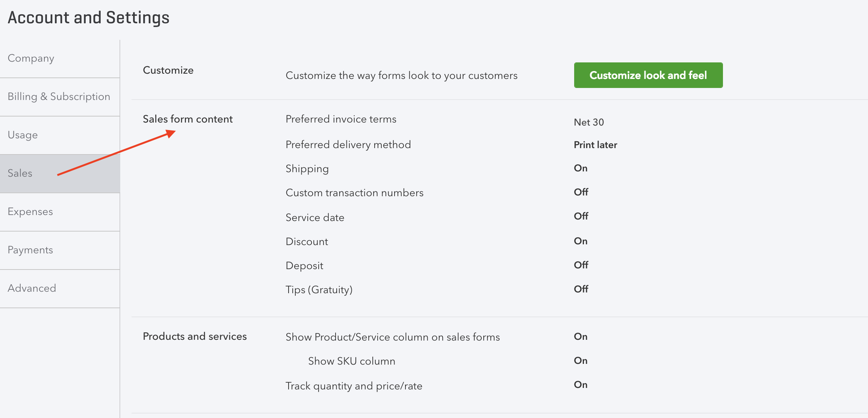Change the Net 30 preferred invoice terms
The width and height of the screenshot is (868, 418).
588,122
